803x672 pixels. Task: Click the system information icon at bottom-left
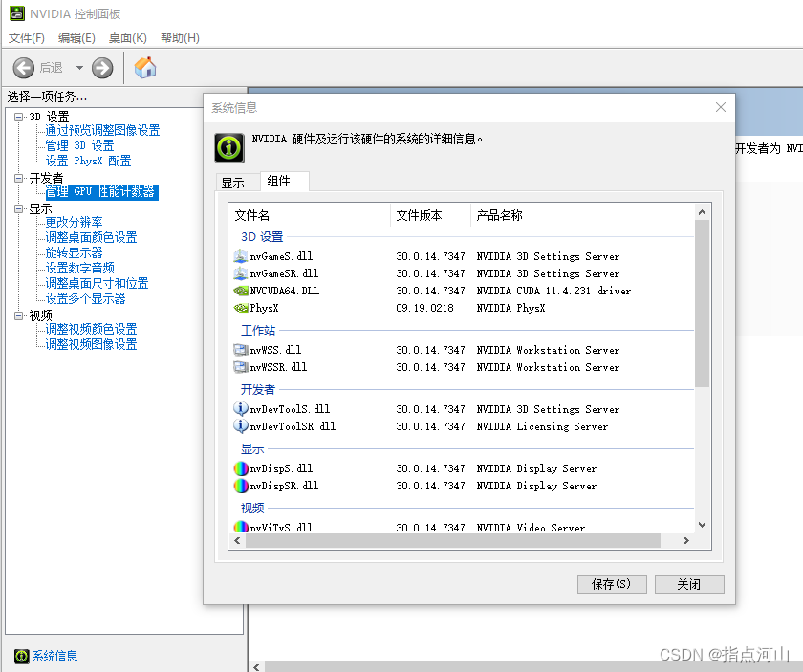[x=21, y=656]
